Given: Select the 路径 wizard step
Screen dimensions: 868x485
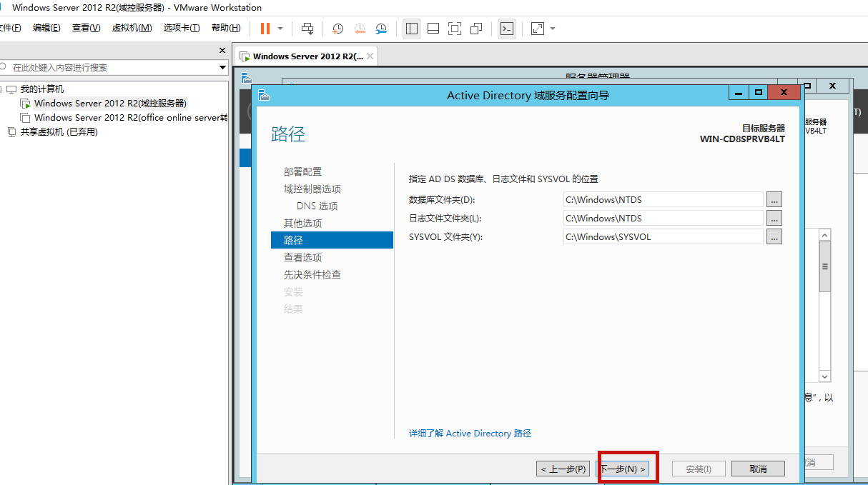Looking at the screenshot, I should tap(332, 240).
